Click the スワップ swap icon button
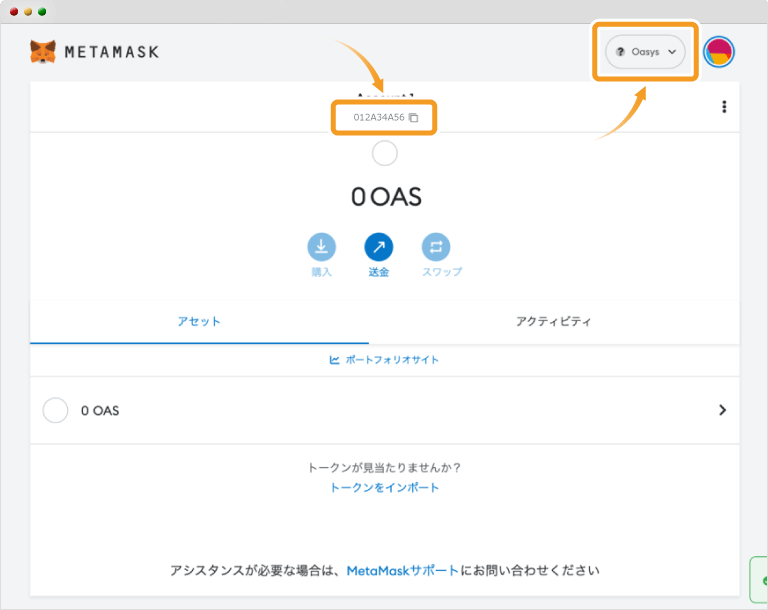The height and width of the screenshot is (610, 768). 436,246
